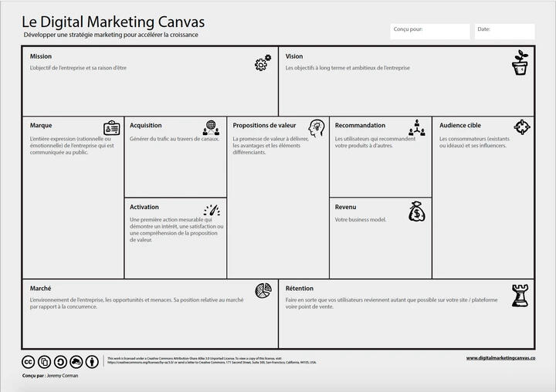The width and height of the screenshot is (556, 392).
Task: Click 'L'objectif de l'entreprise' description text
Action: [x=78, y=68]
